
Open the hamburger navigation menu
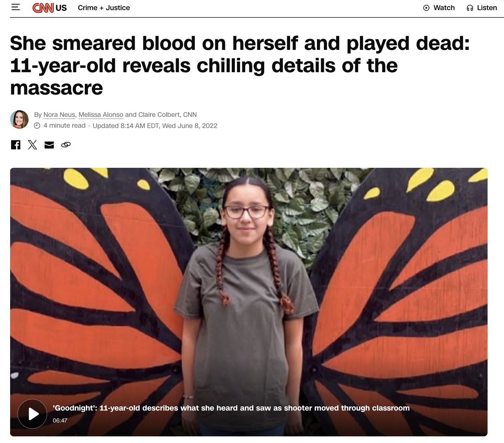16,7
